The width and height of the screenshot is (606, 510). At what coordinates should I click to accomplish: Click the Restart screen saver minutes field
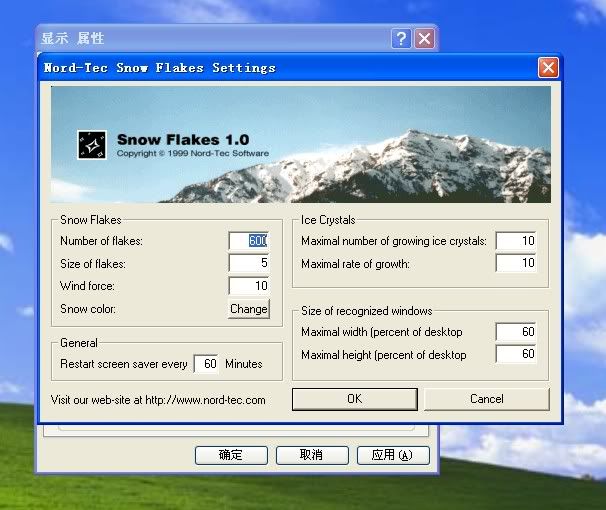click(206, 364)
